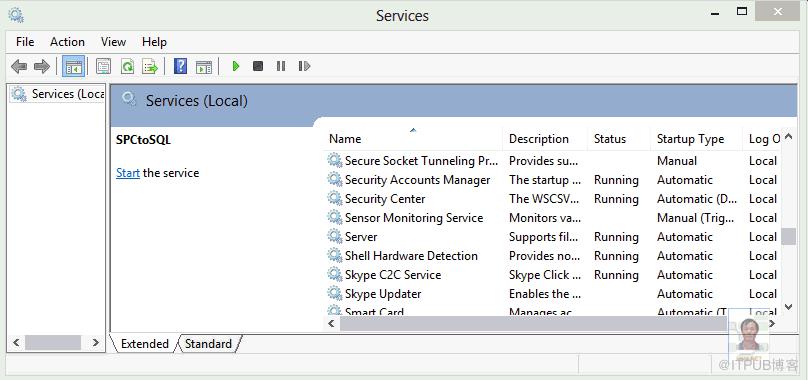Toggle Show/Hide Console Tree icon
The image size is (808, 380).
(74, 67)
